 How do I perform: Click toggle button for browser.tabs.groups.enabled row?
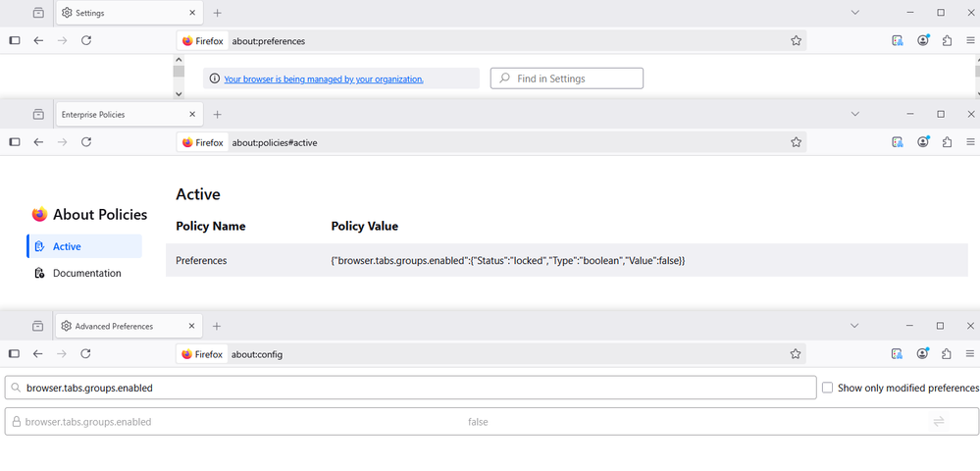click(x=939, y=421)
